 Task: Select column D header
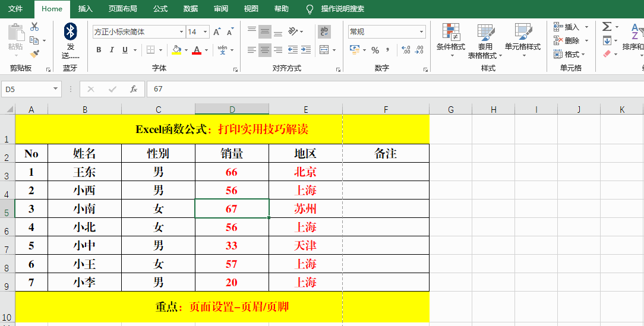232,109
